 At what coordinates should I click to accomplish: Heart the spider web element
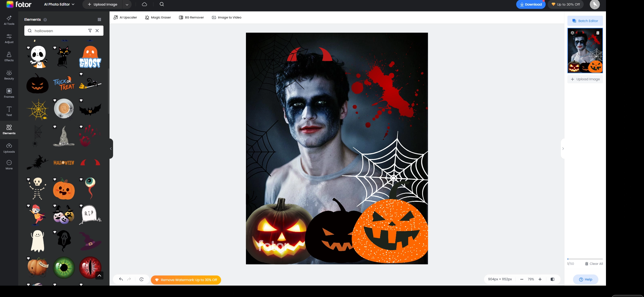(28, 101)
